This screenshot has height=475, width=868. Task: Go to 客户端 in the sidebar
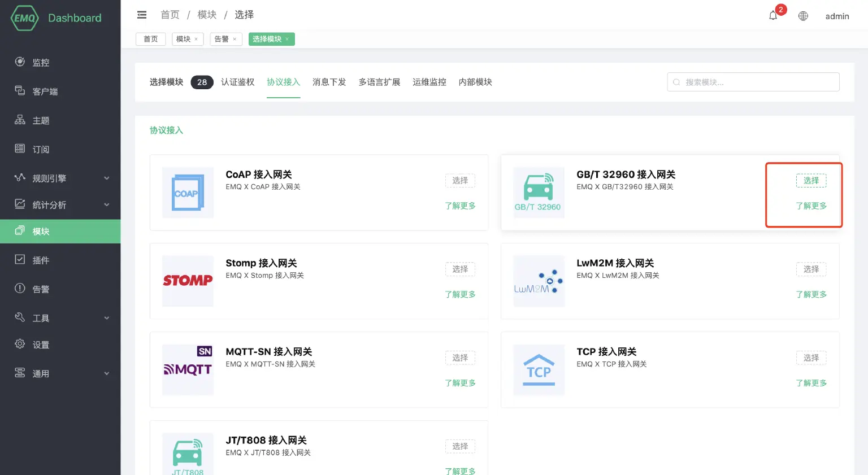click(x=45, y=91)
